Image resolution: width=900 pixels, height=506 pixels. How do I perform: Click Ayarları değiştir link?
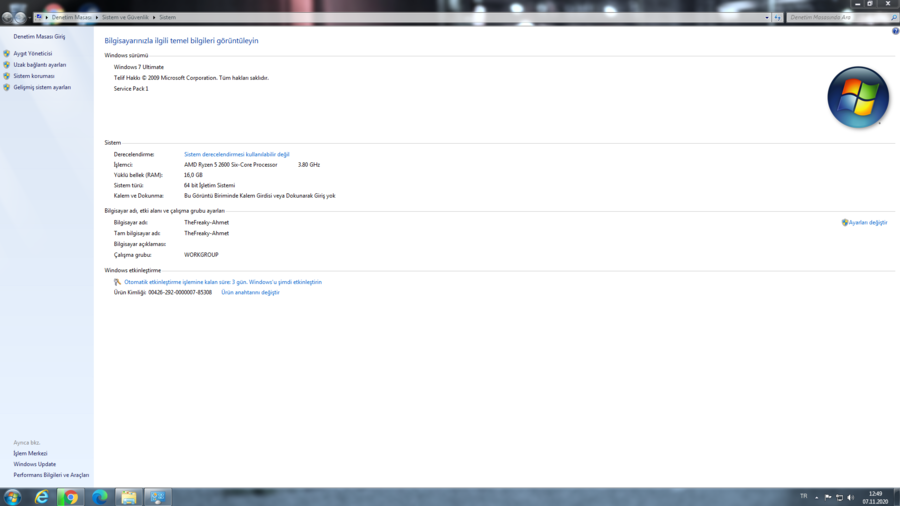click(868, 223)
